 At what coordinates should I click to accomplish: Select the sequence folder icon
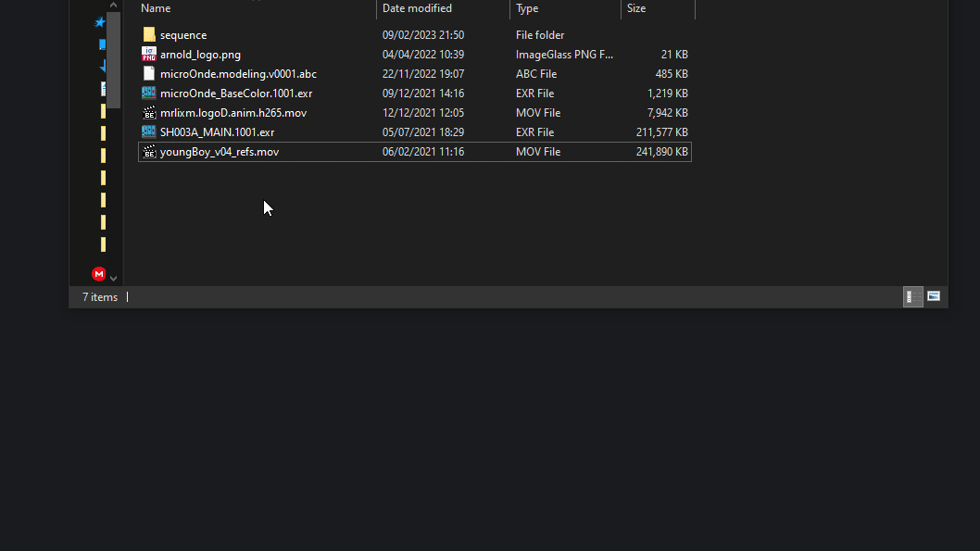pyautogui.click(x=149, y=34)
